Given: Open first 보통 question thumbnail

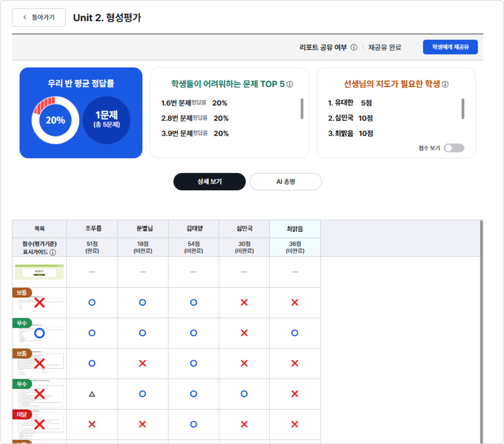Looking at the screenshot, I should tap(39, 303).
